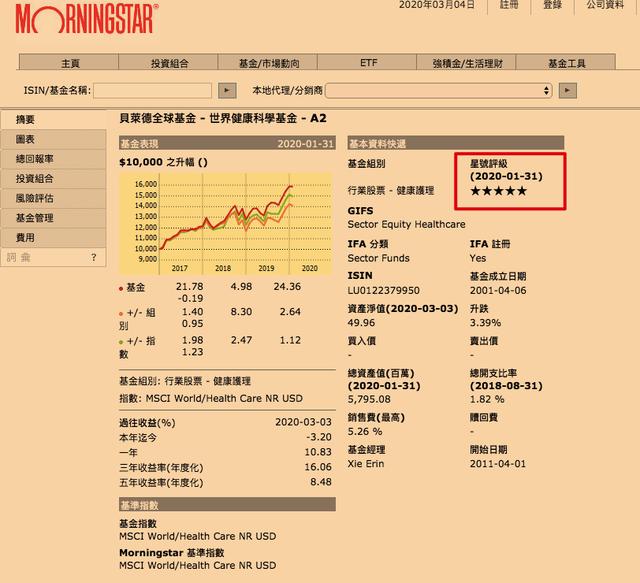
Task: Click Morningstar 基準指數 label
Action: [x=171, y=552]
